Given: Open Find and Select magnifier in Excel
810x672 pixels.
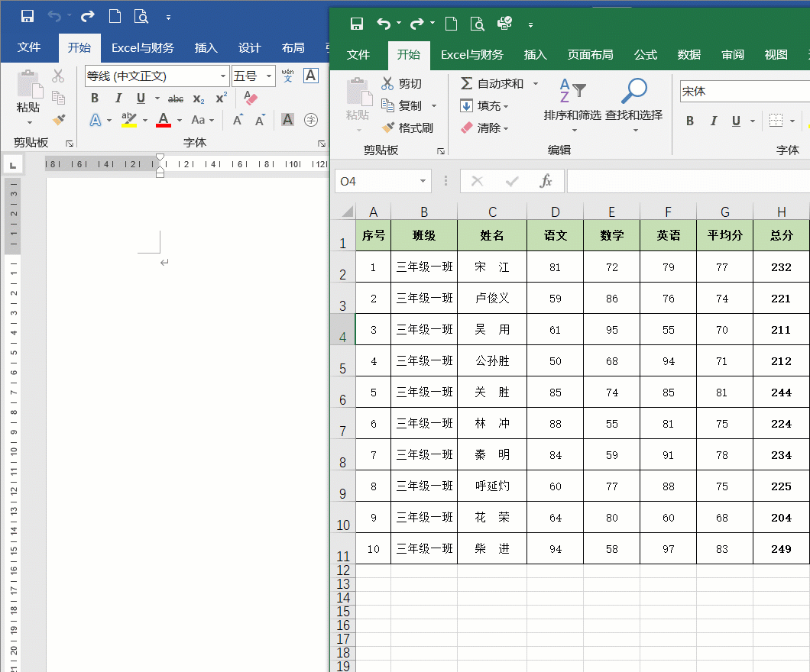Looking at the screenshot, I should [x=633, y=91].
